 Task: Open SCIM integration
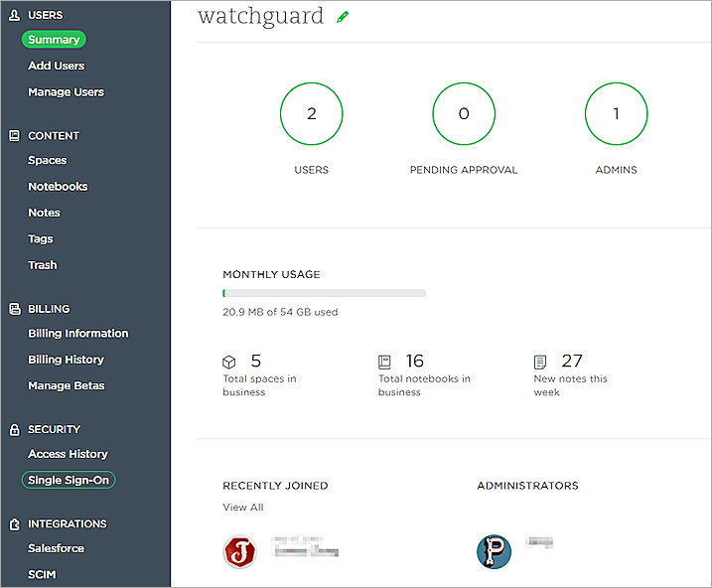point(43,575)
